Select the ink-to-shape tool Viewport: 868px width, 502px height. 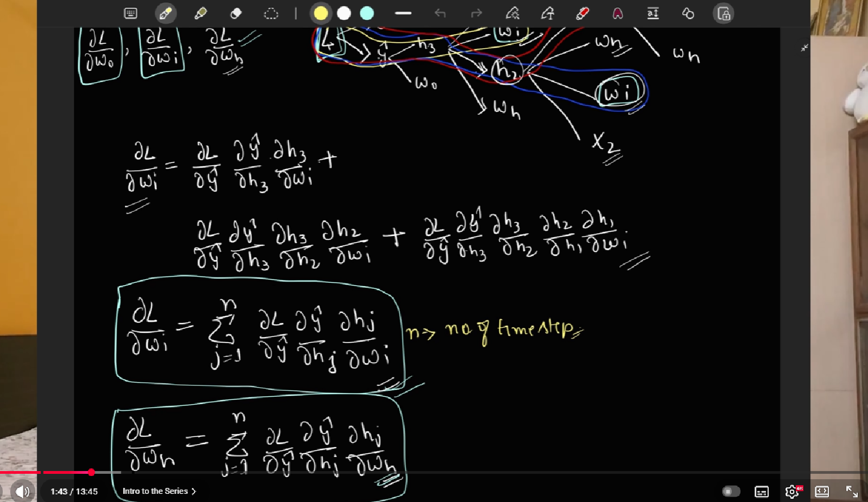(512, 14)
